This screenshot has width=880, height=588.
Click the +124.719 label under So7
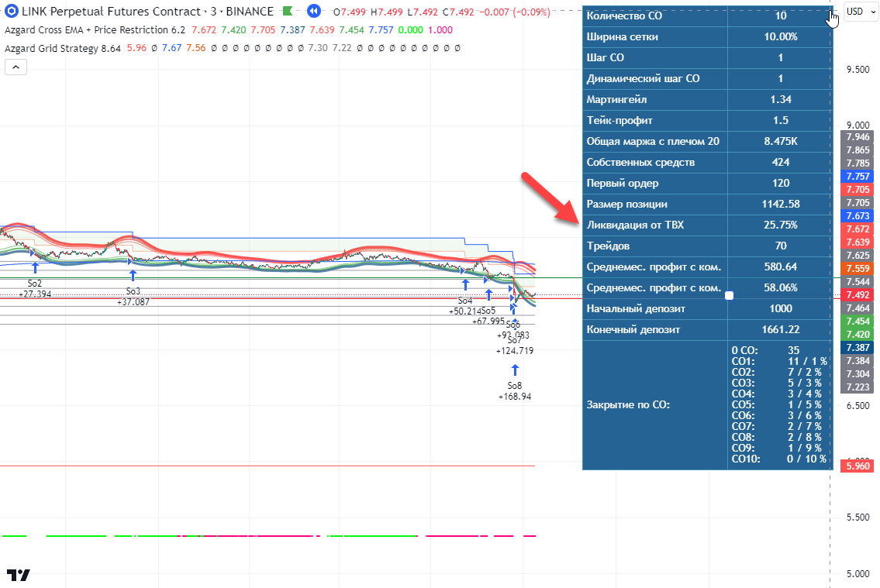pos(515,351)
